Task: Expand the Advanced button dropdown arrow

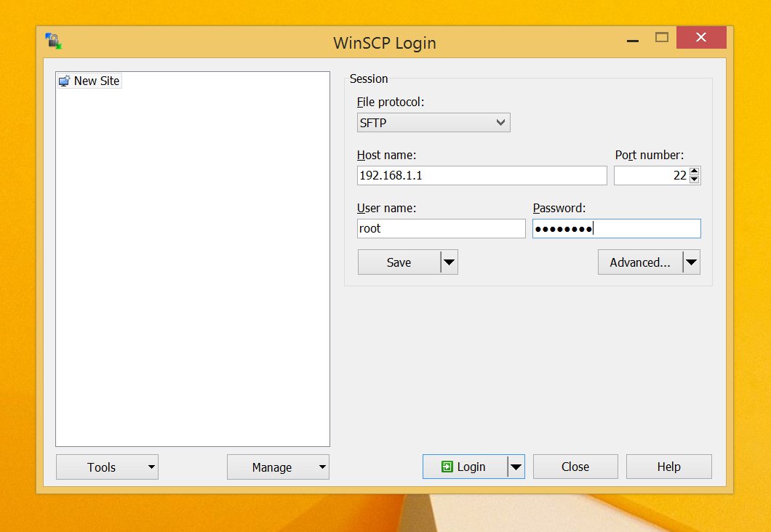Action: [692, 262]
